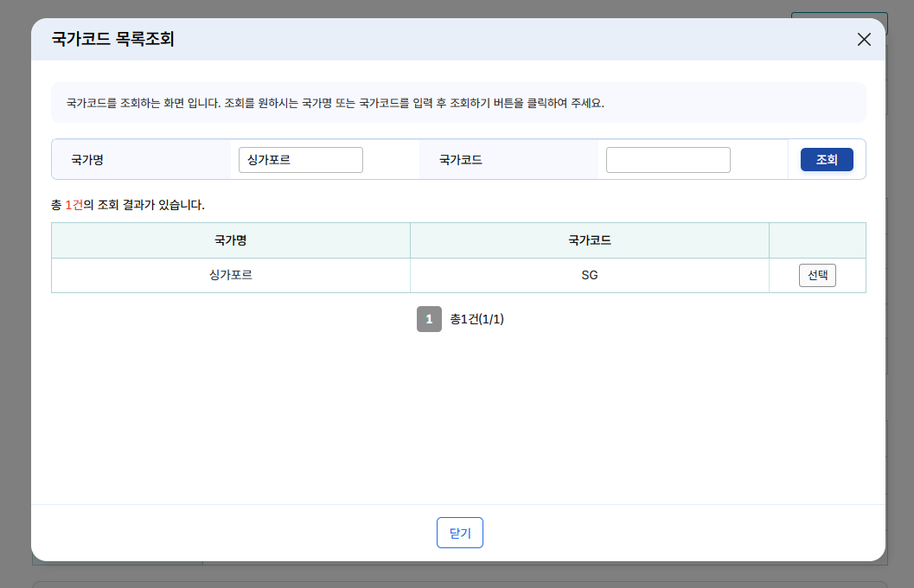Click the blank area below the results table
The height and width of the screenshot is (588, 914).
coord(458,415)
